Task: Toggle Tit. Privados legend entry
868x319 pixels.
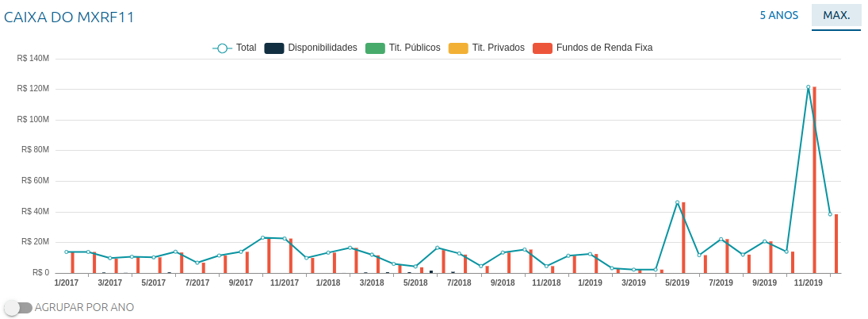Action: click(486, 48)
